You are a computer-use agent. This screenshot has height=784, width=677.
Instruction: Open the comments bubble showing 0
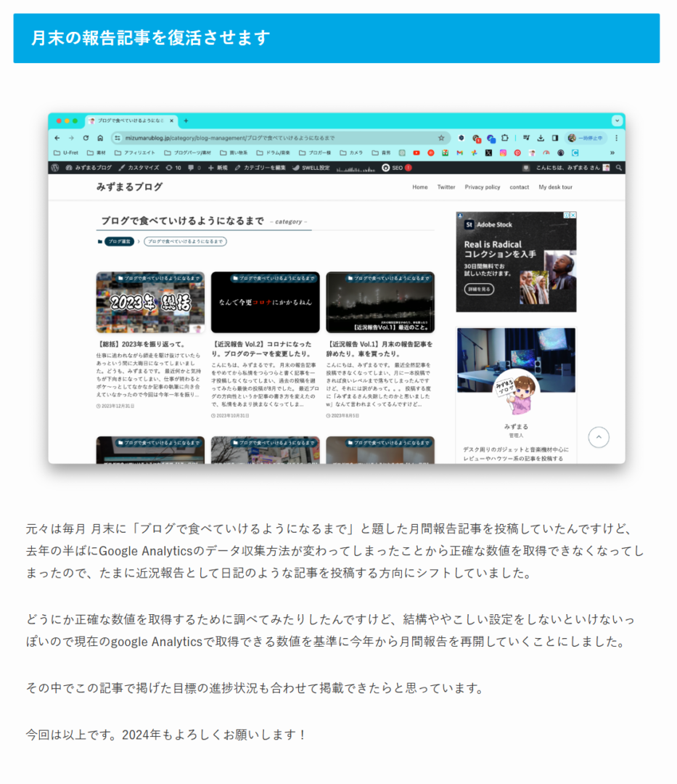[x=194, y=168]
